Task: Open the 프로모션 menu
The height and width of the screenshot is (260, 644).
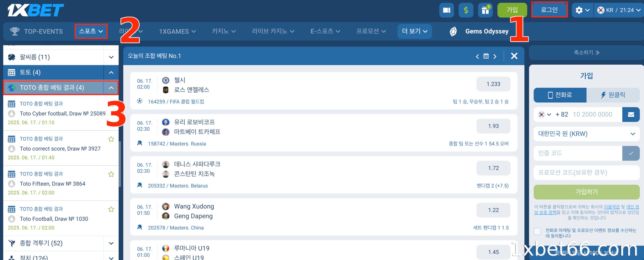Action: (x=371, y=31)
